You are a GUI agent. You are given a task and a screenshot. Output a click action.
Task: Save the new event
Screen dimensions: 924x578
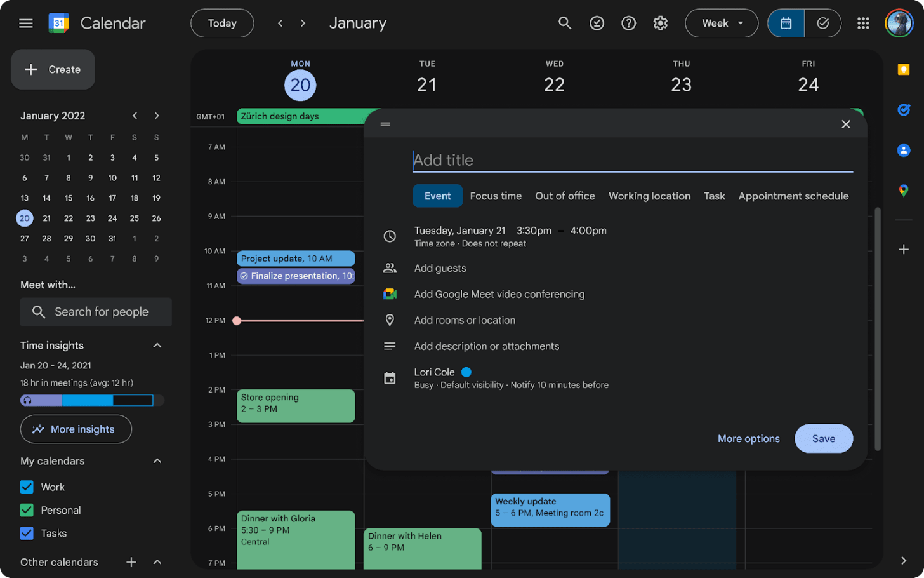click(x=823, y=438)
